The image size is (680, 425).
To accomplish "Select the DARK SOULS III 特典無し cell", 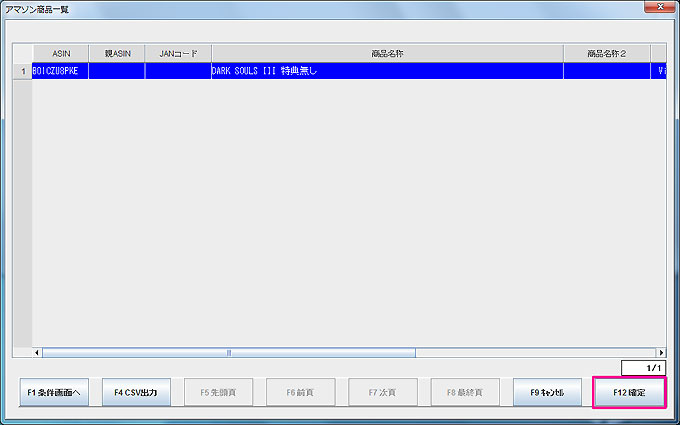I will pyautogui.click(x=388, y=71).
